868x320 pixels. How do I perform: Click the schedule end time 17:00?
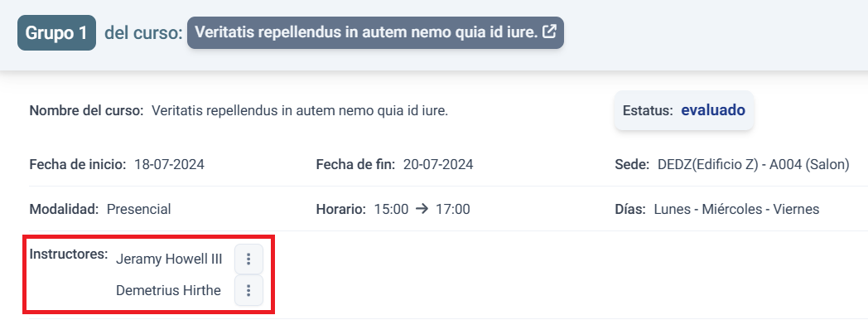[x=453, y=209]
